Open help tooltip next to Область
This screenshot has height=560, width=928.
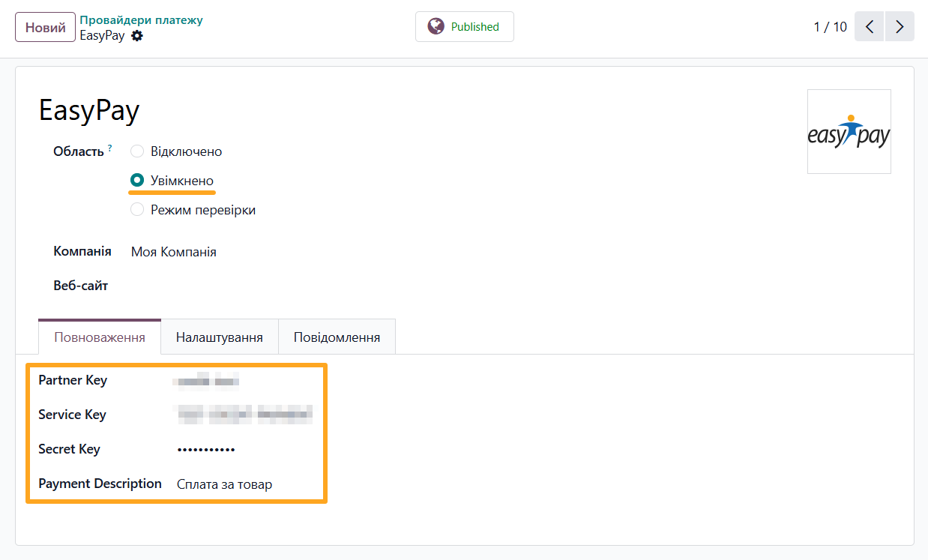click(110, 148)
